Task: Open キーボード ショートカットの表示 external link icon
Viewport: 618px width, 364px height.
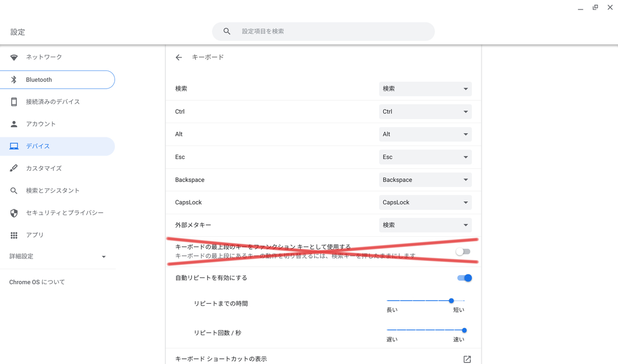Action: 467,359
